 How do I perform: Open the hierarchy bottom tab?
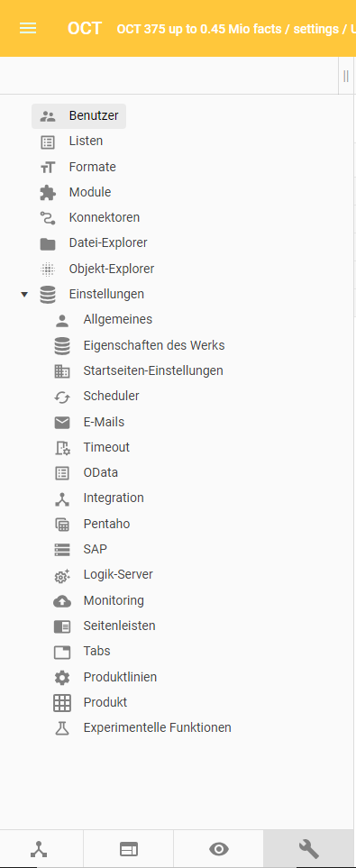39,849
